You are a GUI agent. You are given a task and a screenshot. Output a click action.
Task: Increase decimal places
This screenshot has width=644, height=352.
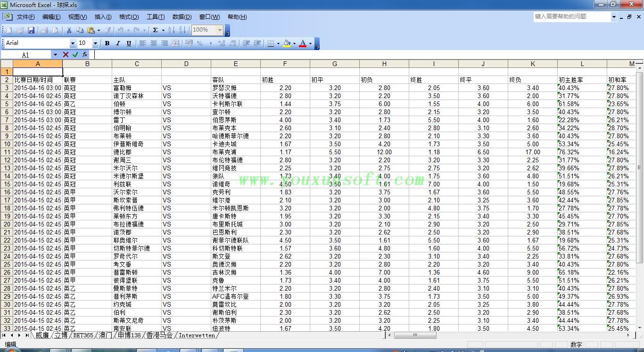pos(222,43)
